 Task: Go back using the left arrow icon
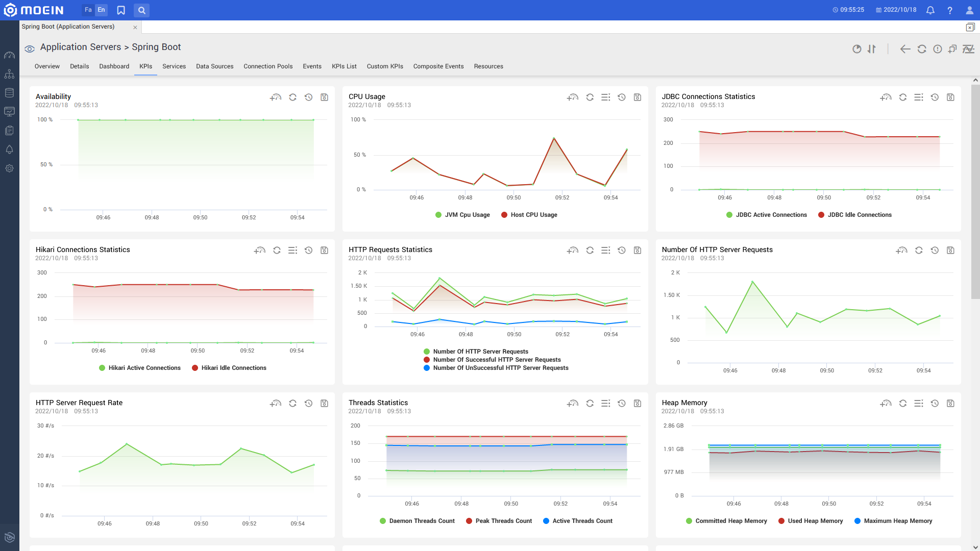[905, 49]
